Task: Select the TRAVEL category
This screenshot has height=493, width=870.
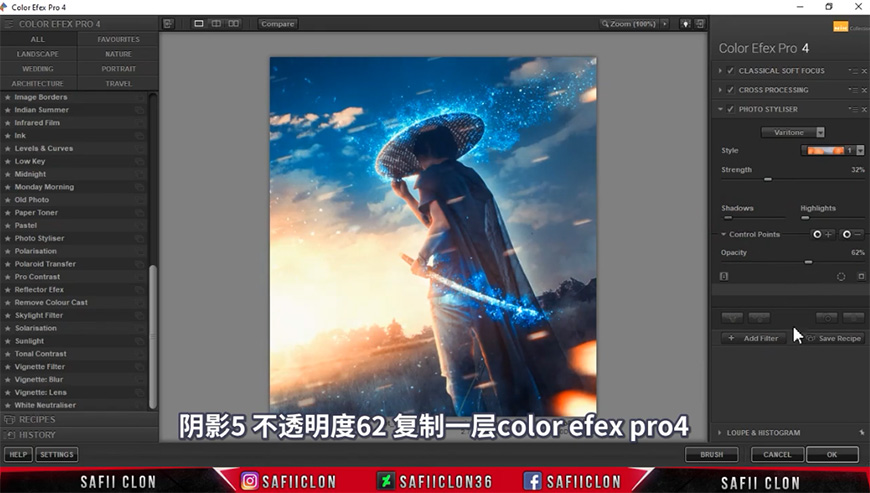Action: (x=118, y=83)
